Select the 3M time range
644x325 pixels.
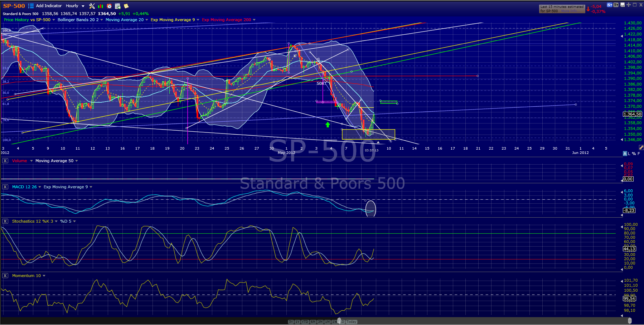(320, 322)
